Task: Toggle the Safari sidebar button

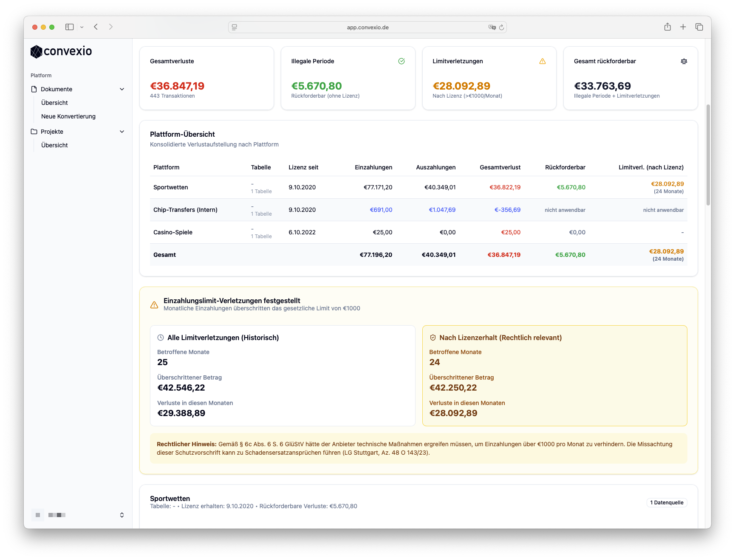Action: [x=69, y=27]
